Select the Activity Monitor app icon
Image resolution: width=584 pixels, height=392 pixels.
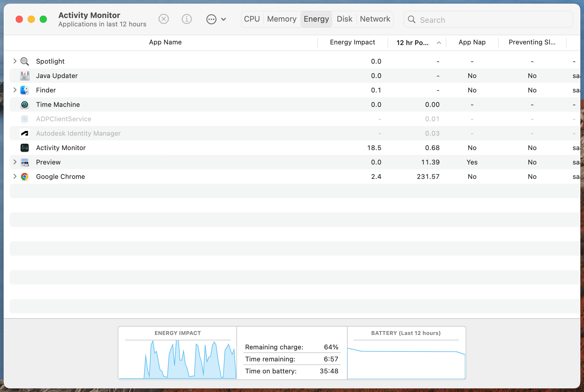25,148
